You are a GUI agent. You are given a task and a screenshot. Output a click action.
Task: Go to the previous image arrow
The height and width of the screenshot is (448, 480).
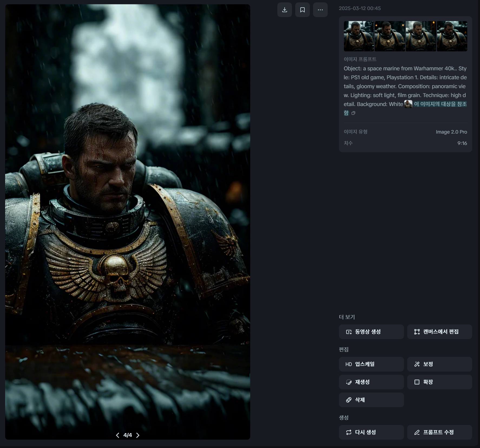click(117, 435)
